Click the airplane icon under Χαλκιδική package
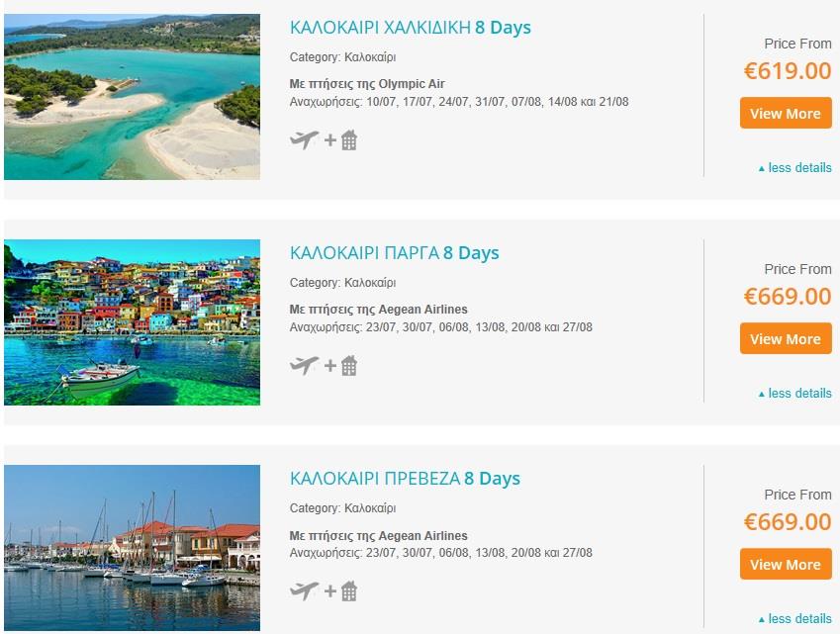The width and height of the screenshot is (840, 634). coord(305,140)
